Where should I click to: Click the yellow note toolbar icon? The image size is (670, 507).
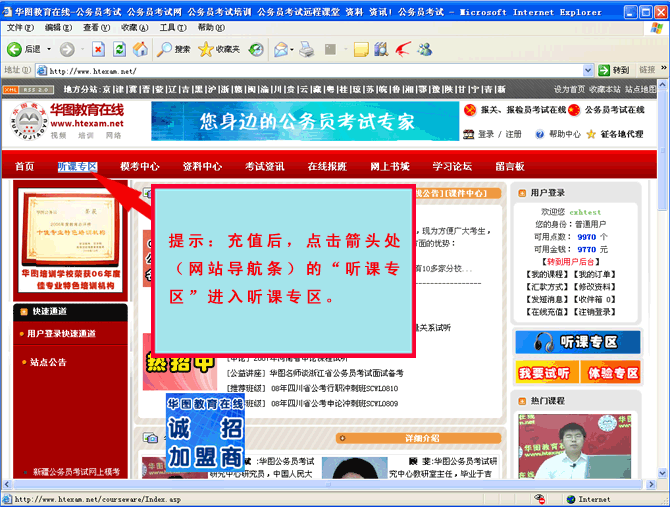361,50
